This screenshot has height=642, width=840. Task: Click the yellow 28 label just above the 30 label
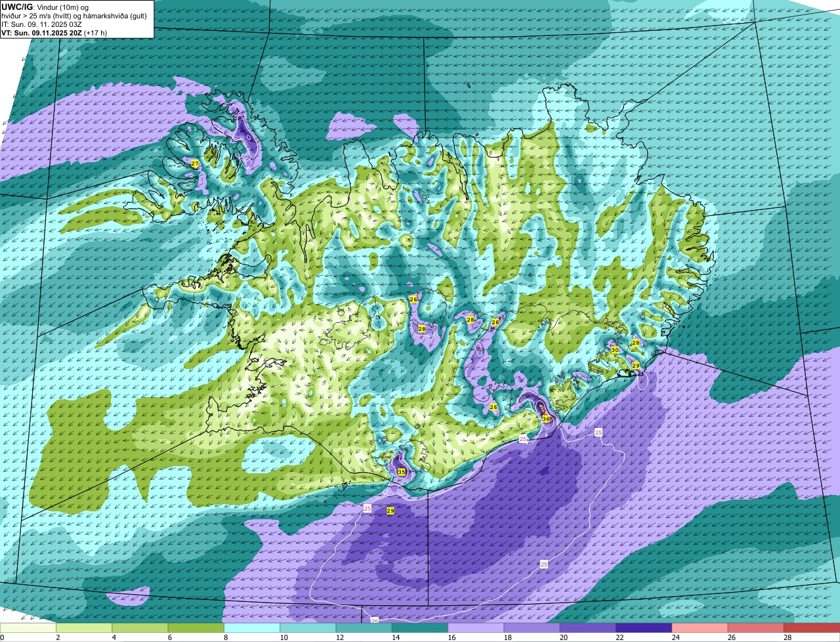pyautogui.click(x=636, y=343)
